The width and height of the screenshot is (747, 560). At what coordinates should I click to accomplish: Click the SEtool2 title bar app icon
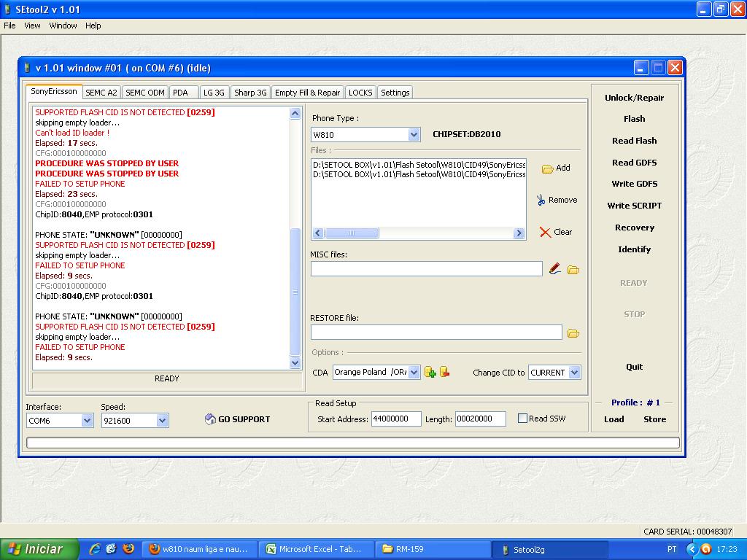(x=7, y=9)
